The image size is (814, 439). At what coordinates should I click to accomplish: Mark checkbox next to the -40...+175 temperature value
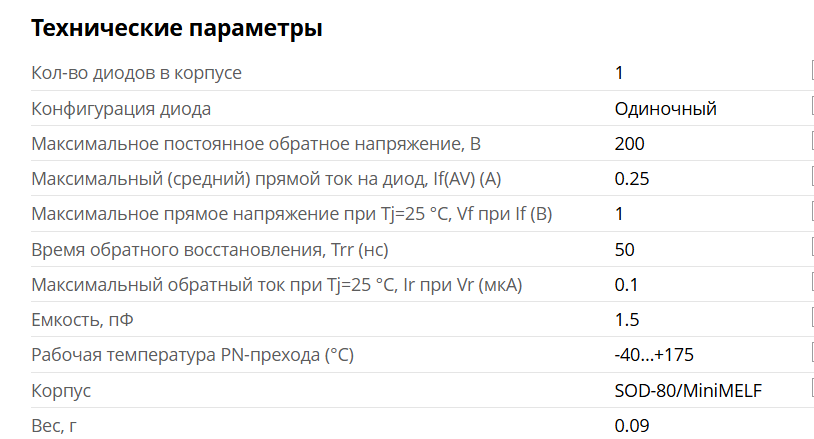pyautogui.click(x=811, y=354)
